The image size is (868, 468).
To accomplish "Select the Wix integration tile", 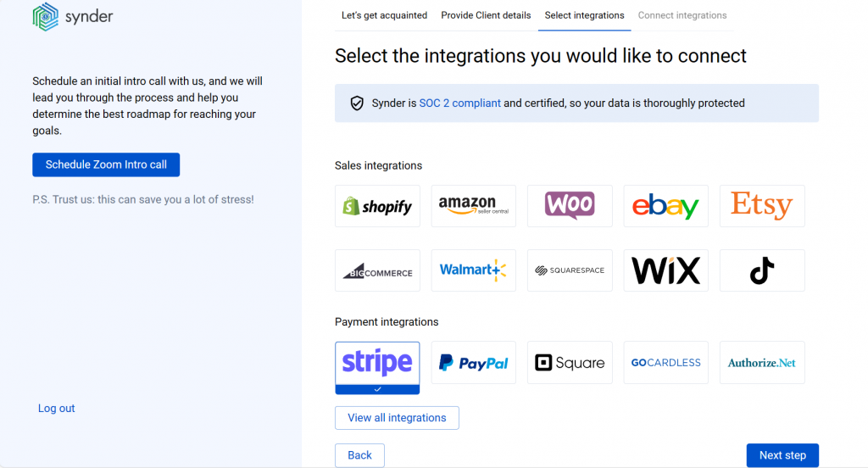I will pos(665,270).
